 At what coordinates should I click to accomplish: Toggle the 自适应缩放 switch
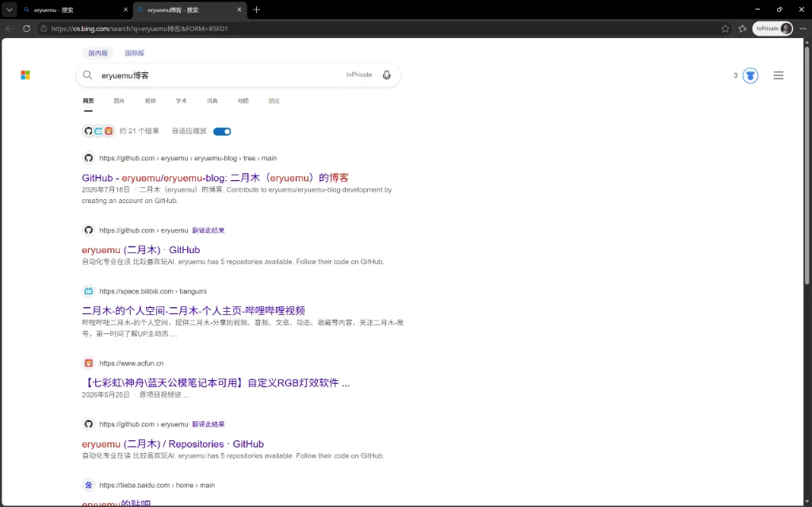[x=222, y=131]
